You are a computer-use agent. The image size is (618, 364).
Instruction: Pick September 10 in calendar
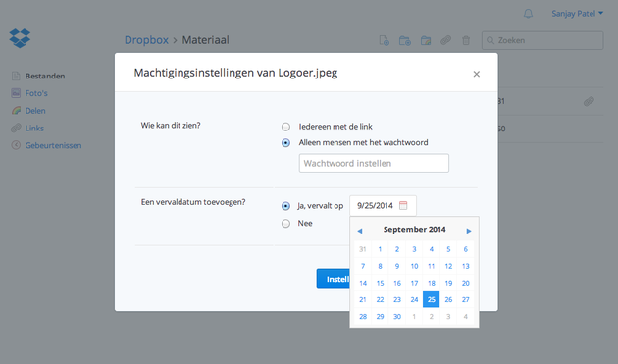tap(414, 266)
